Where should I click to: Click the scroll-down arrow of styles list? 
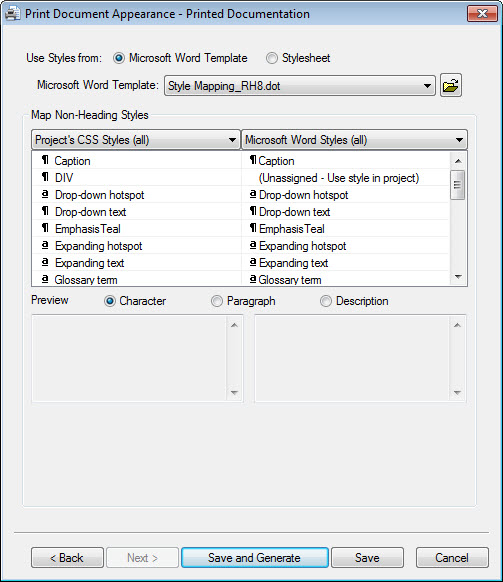[458, 277]
